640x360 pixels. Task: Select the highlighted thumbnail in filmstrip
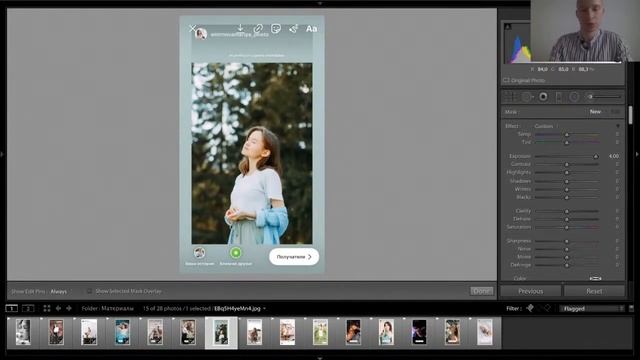[x=221, y=332]
